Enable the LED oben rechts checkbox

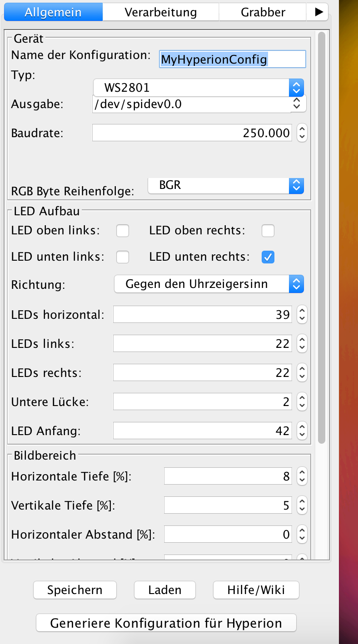pyautogui.click(x=268, y=231)
